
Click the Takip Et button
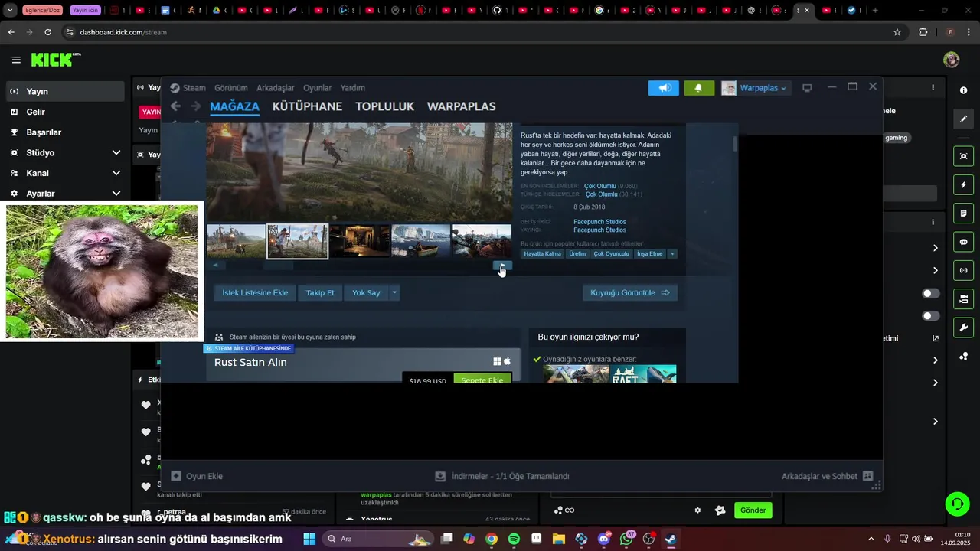pyautogui.click(x=320, y=292)
